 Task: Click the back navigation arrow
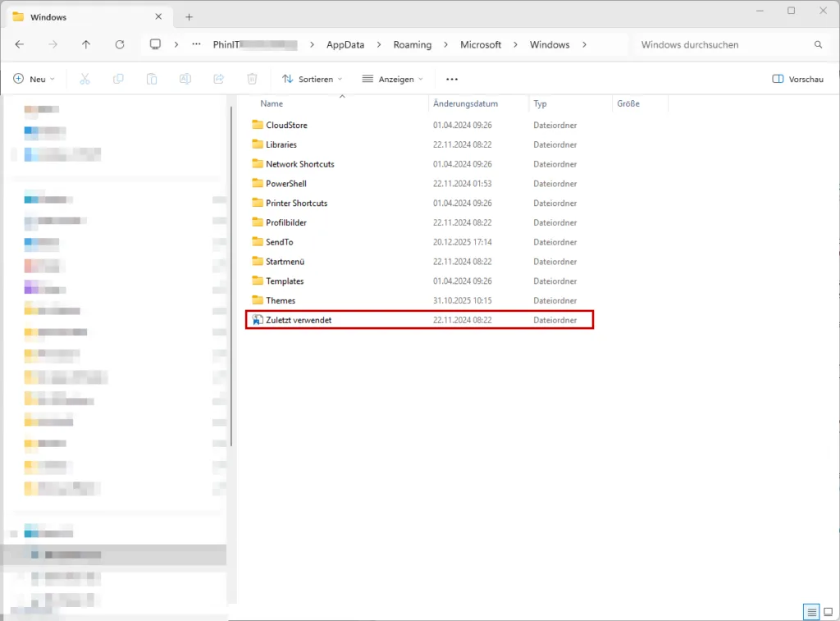(x=20, y=44)
